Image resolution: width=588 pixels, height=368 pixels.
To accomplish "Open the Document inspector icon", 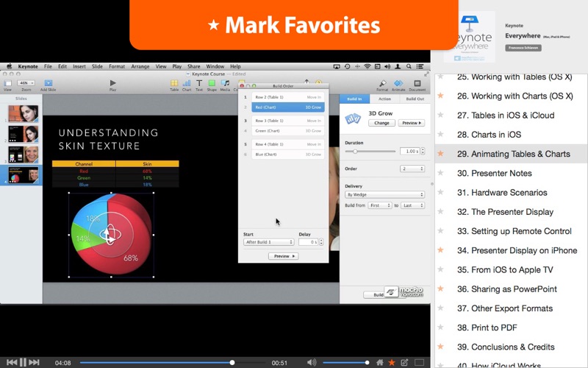I will pos(417,83).
